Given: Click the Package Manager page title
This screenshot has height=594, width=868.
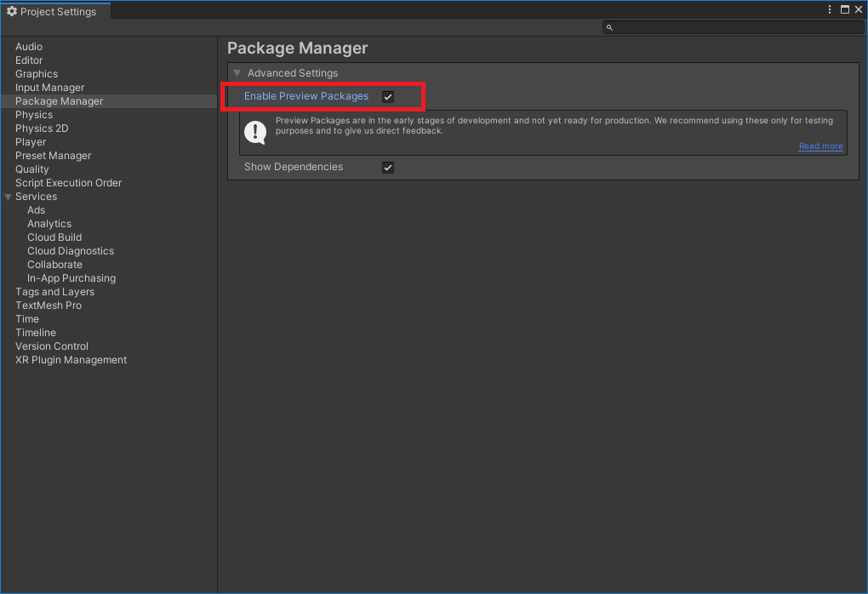Looking at the screenshot, I should tap(297, 49).
